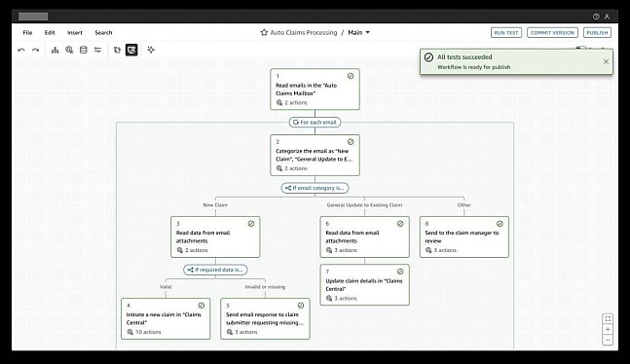Select step 8 Send to claim manager card
Image resolution: width=630 pixels, height=364 pixels.
point(464,237)
